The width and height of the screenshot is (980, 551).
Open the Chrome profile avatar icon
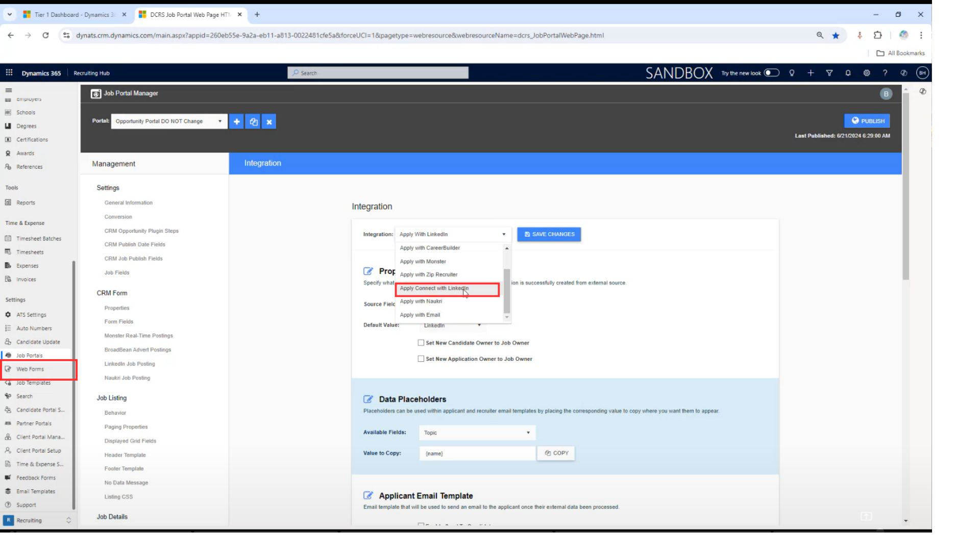point(903,35)
